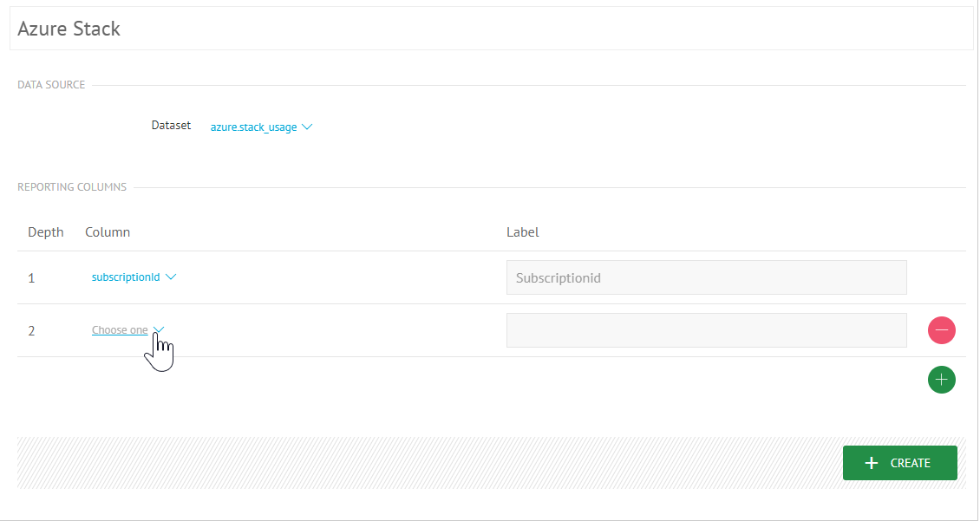Click depth number 2 in second row
Screen dimensions: 980x521
31,330
